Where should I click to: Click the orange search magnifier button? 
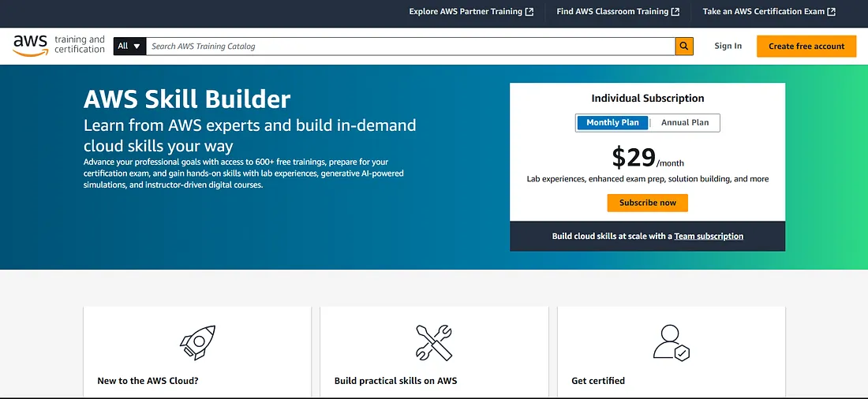point(684,47)
